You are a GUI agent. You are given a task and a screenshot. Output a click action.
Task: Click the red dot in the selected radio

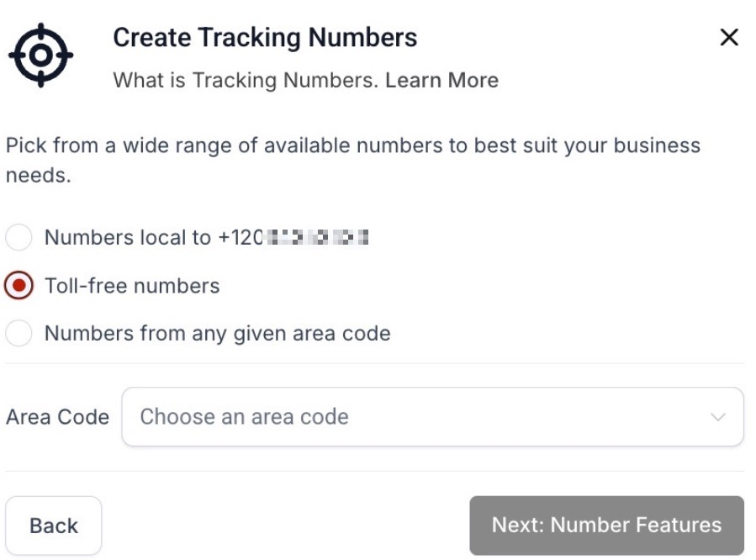click(x=19, y=286)
